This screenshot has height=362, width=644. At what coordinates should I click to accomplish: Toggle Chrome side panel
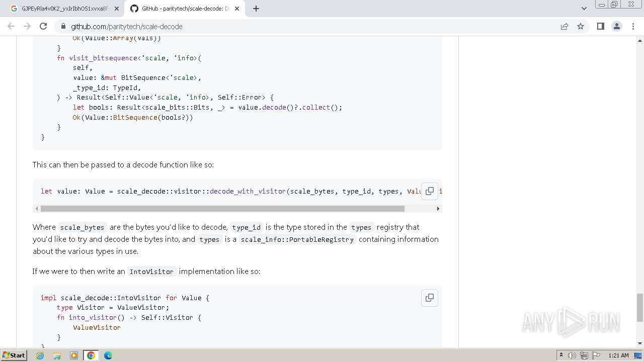click(600, 26)
